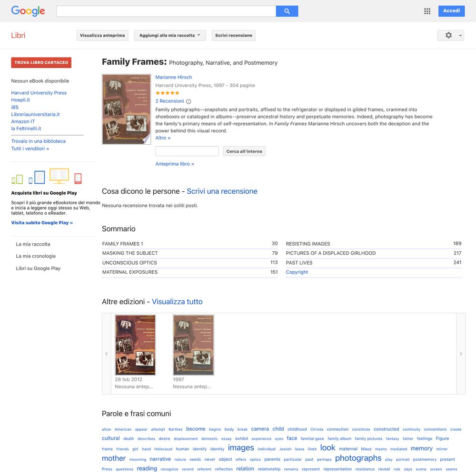Image resolution: width=476 pixels, height=476 pixels.
Task: Open the 28 feb 2012 edition thumbnail
Action: [135, 345]
